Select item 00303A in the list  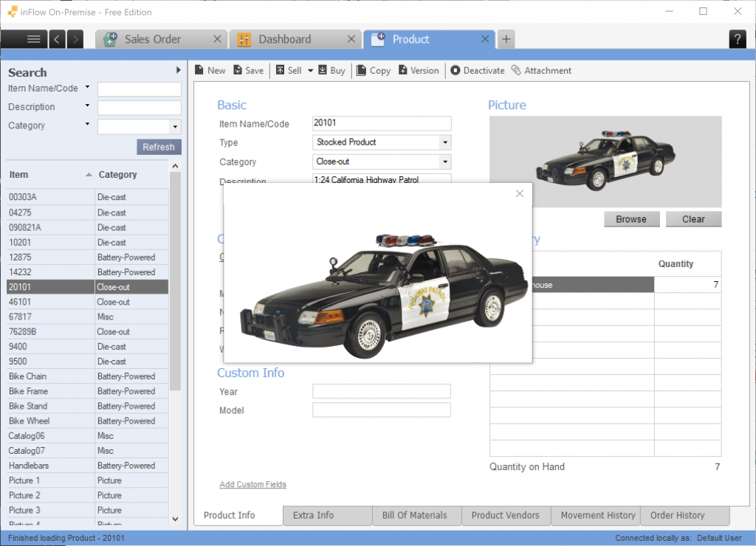click(x=87, y=197)
